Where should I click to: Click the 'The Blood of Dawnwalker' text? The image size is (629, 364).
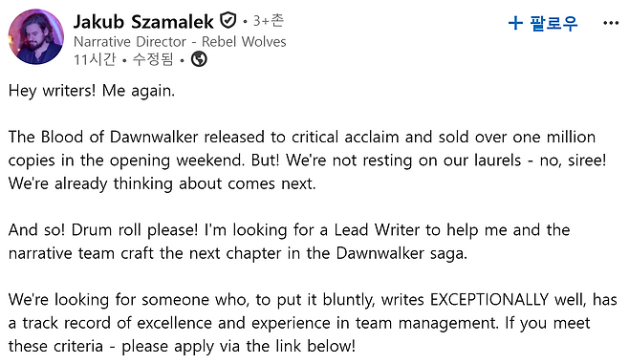click(103, 138)
